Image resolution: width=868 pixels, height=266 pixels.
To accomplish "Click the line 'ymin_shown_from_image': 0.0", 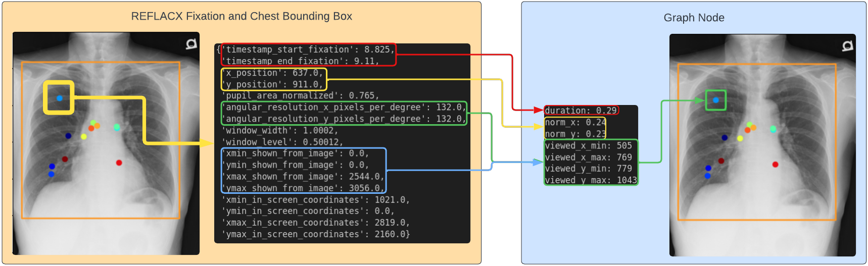I will pyautogui.click(x=295, y=165).
